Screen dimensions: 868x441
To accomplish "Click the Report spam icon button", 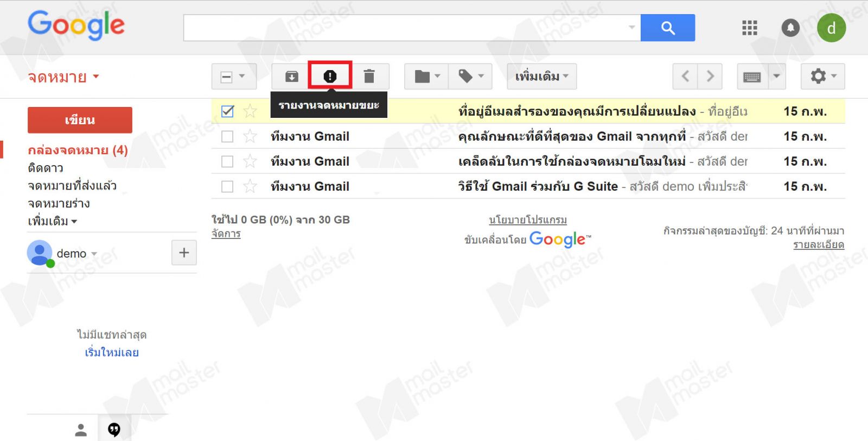I will coord(330,76).
